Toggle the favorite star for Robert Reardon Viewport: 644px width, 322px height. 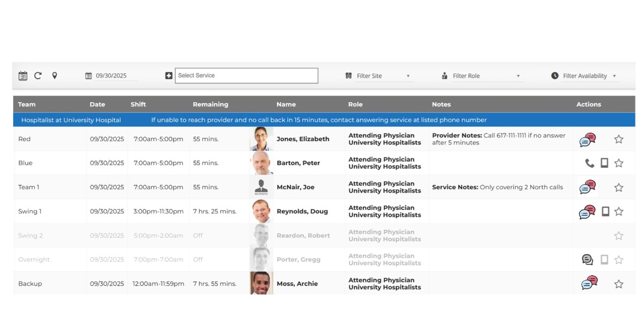(x=618, y=235)
